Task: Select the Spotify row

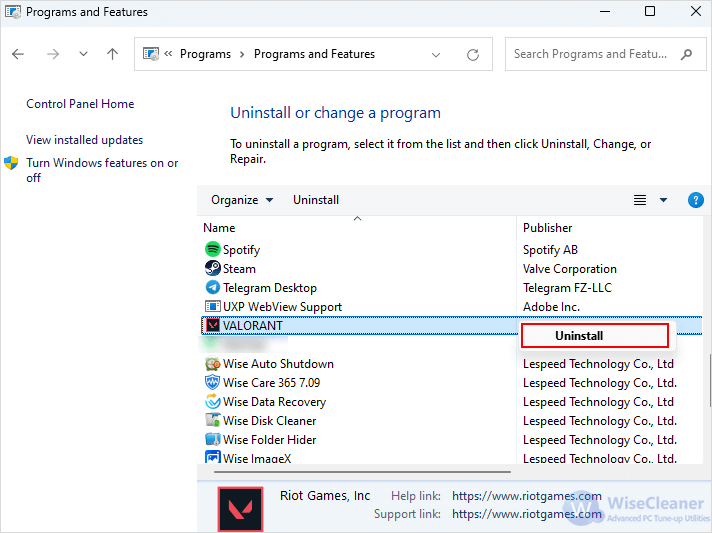Action: pyautogui.click(x=452, y=249)
